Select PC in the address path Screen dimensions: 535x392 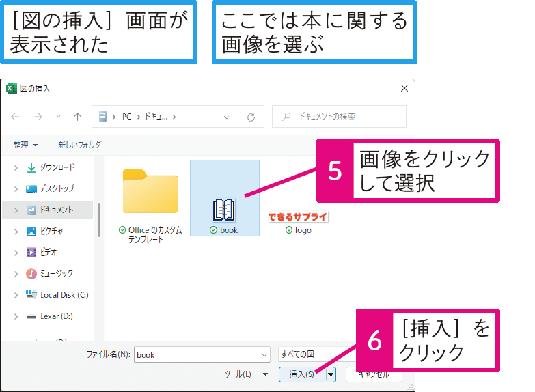pos(126,117)
